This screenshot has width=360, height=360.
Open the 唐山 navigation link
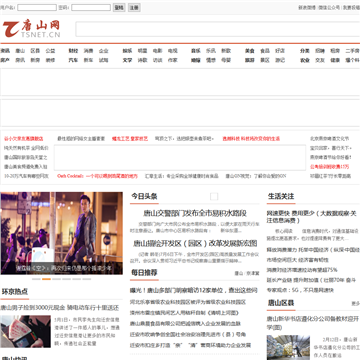[x=20, y=51]
